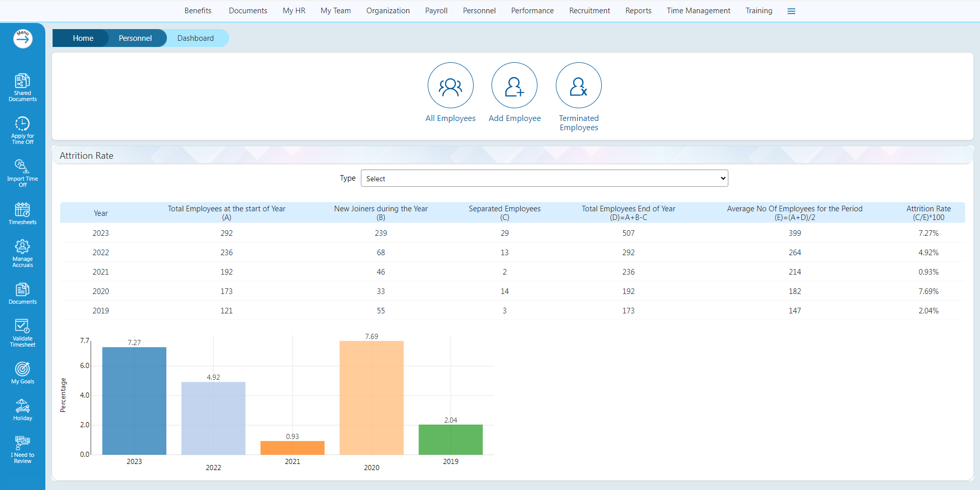The image size is (980, 490).
Task: Open Shared Documents from the sidebar
Action: (x=22, y=86)
